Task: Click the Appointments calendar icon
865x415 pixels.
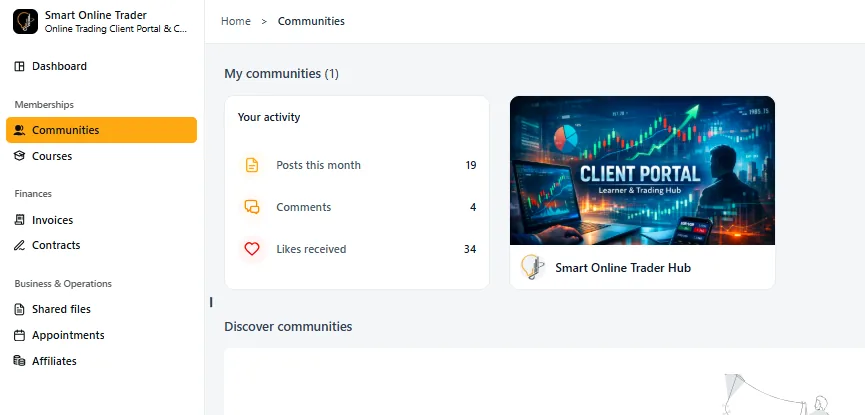Action: pos(19,335)
